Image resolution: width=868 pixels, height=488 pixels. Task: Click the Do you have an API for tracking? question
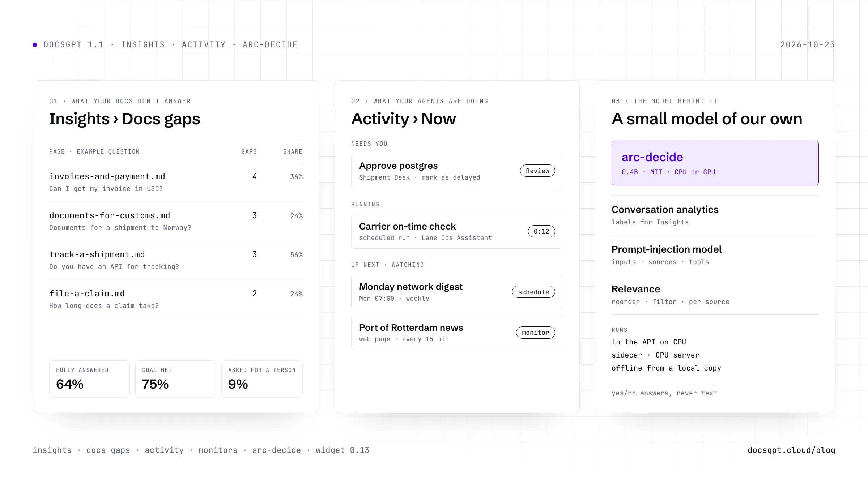point(114,267)
